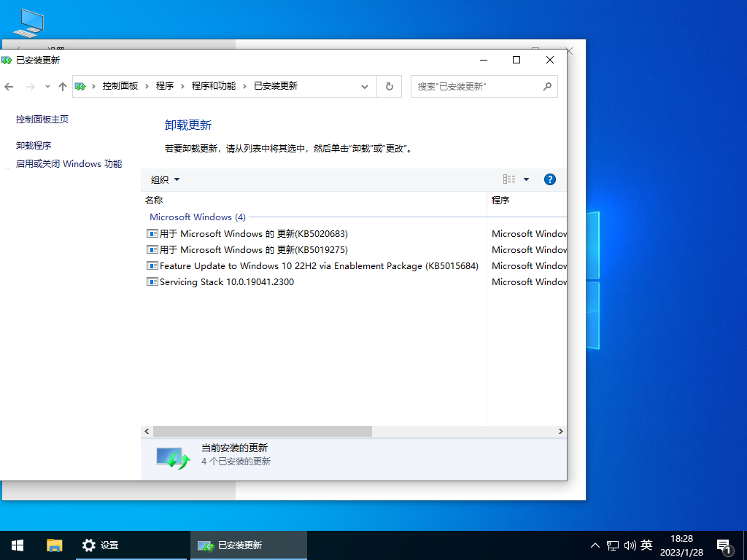Viewport: 747px width, 560px height.
Task: Click the volume speaker icon in the tray
Action: point(630,545)
